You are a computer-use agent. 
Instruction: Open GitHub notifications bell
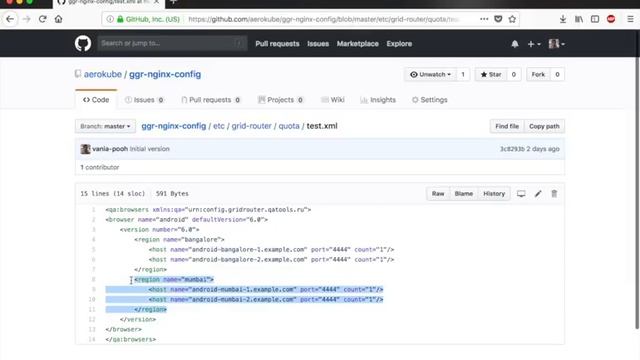tap(515, 44)
